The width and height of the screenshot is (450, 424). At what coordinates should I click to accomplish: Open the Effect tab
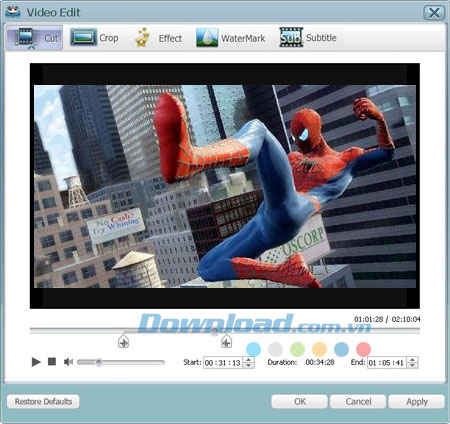tap(158, 38)
